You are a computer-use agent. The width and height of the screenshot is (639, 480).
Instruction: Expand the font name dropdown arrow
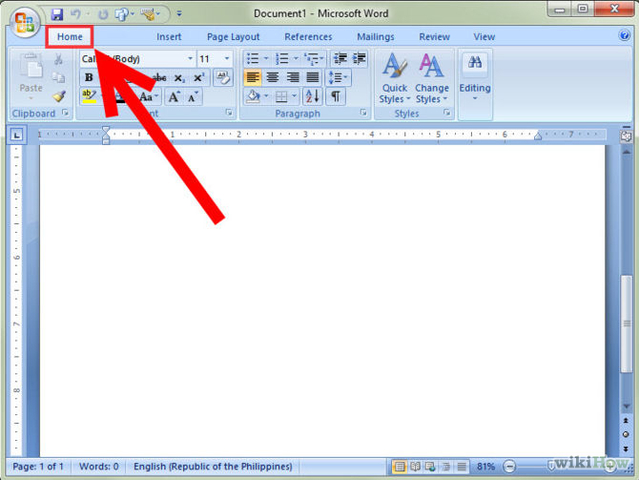tap(190, 59)
